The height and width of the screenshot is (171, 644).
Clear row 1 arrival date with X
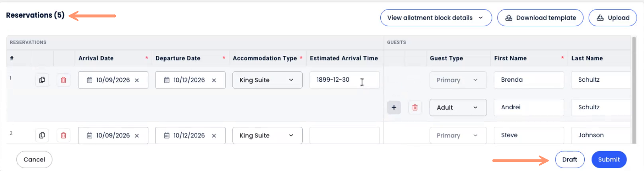click(x=137, y=80)
